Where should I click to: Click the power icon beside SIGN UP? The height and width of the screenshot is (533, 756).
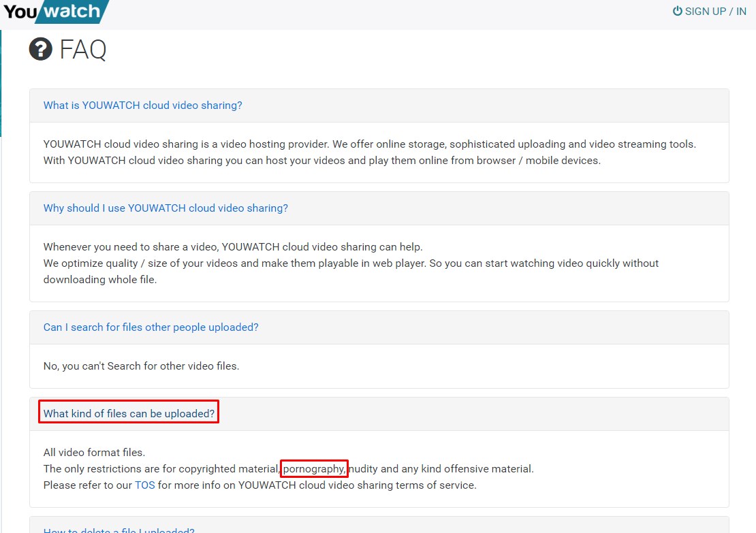pos(678,11)
